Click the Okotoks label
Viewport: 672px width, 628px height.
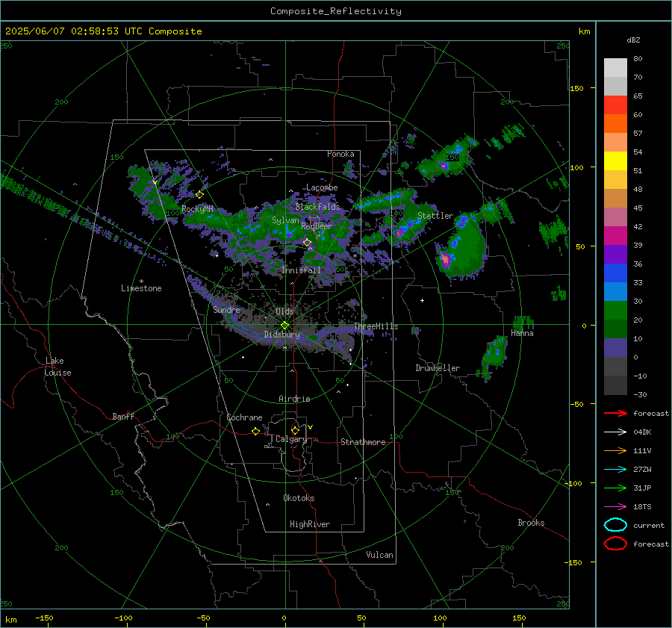(x=299, y=498)
